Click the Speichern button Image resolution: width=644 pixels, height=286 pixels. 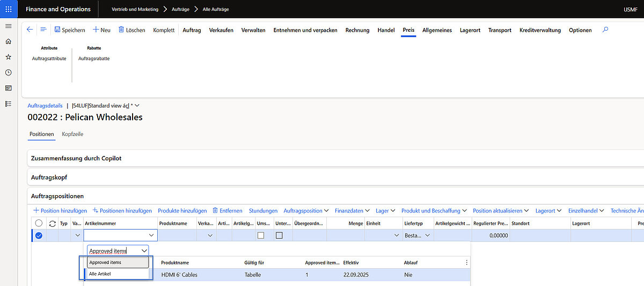pos(70,30)
